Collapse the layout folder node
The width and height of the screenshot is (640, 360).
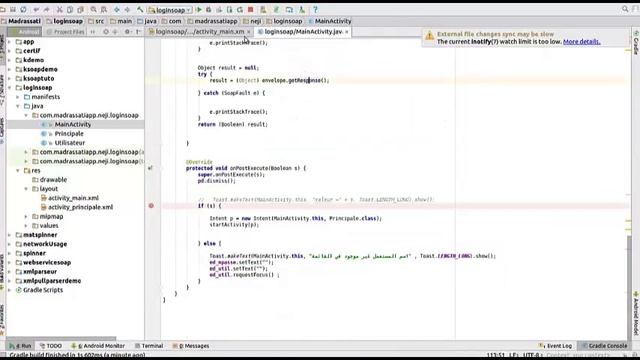coord(26,189)
